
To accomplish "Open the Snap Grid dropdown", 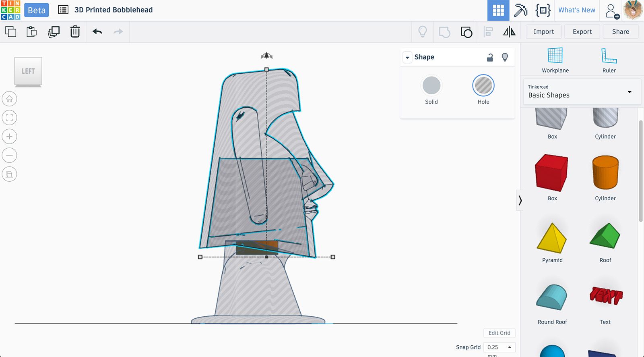I will [x=499, y=347].
